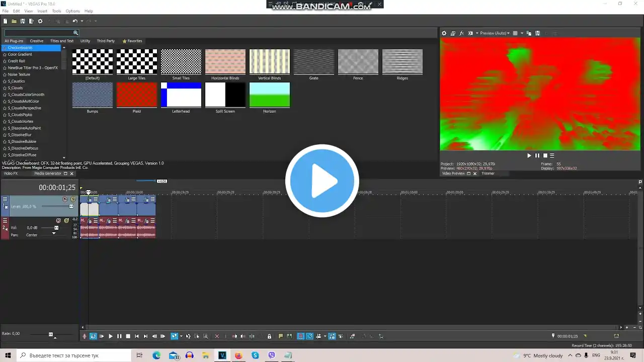Toggle automatic crossfades button
Screen dimensions: 644x362
coord(309,336)
